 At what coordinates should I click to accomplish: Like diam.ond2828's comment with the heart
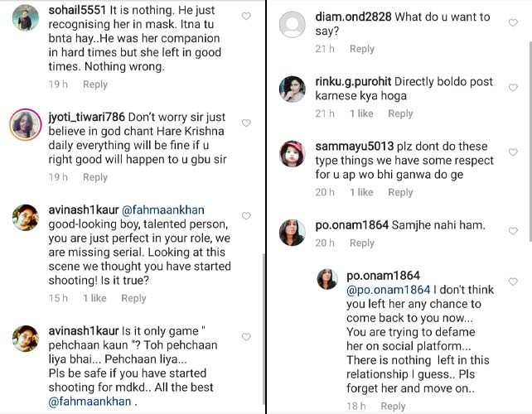click(x=513, y=22)
